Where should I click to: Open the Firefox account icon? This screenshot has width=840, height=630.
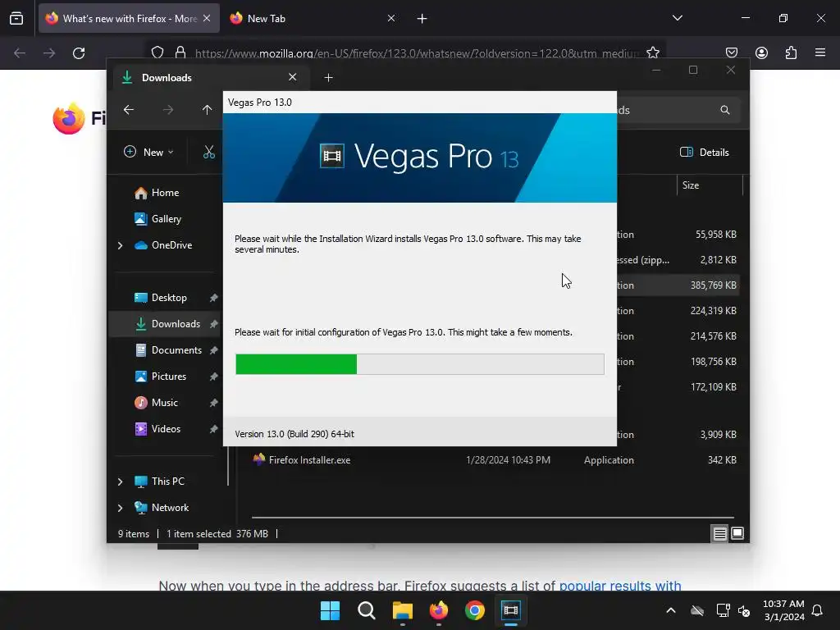click(761, 52)
